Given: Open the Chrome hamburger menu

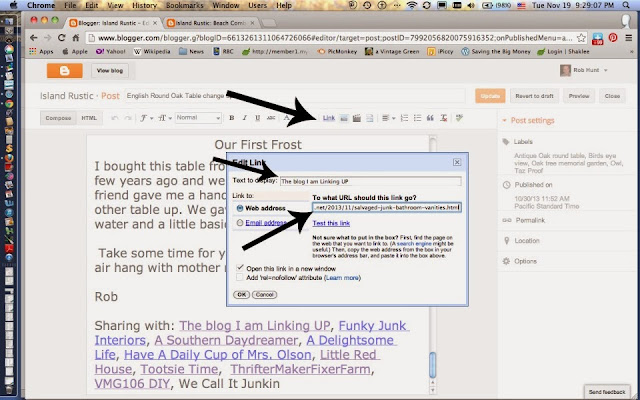Looking at the screenshot, I should pos(629,38).
